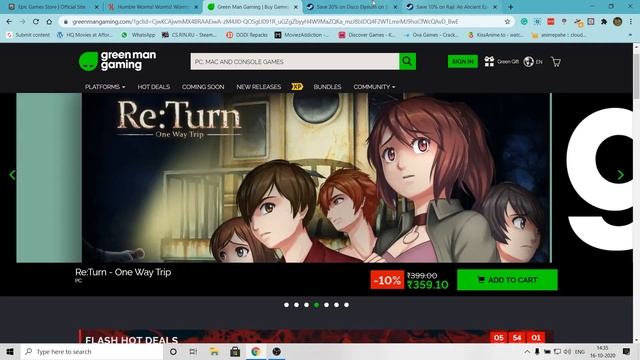Screen dimensions: 640x360
Task: Go back in browser history
Action: (9, 22)
